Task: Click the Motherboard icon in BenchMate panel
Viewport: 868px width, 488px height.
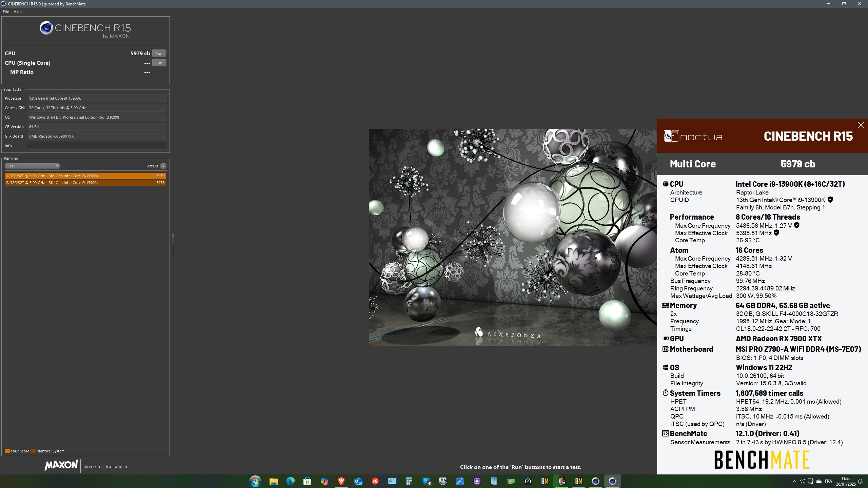Action: click(x=666, y=349)
